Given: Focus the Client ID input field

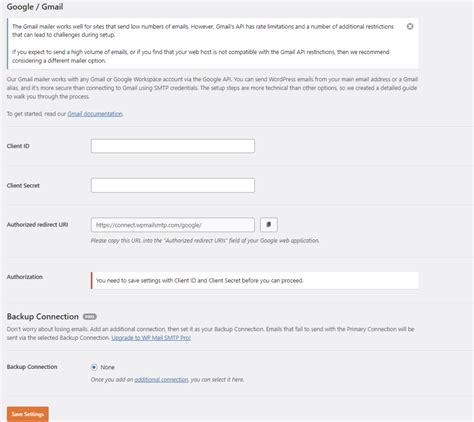Looking at the screenshot, I should point(173,146).
